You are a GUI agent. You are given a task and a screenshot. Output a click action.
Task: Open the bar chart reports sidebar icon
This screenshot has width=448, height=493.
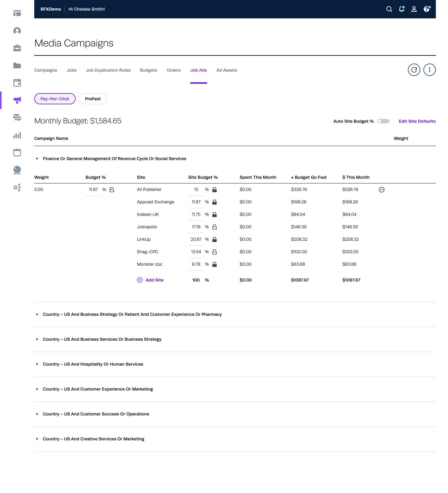(17, 135)
